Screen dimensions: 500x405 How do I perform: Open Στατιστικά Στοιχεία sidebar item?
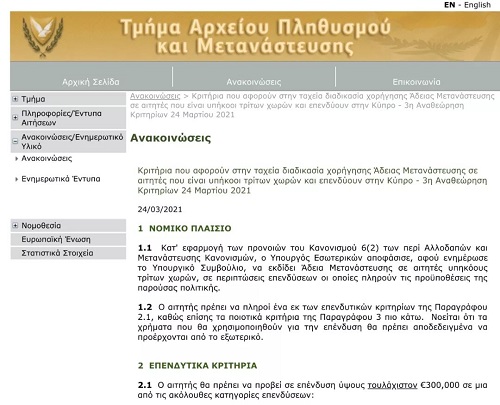pyautogui.click(x=57, y=253)
